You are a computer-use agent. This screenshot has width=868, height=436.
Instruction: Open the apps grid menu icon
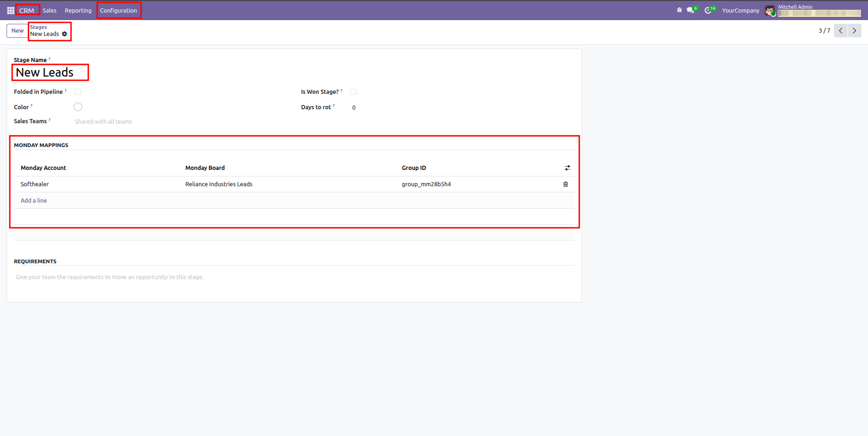point(10,10)
